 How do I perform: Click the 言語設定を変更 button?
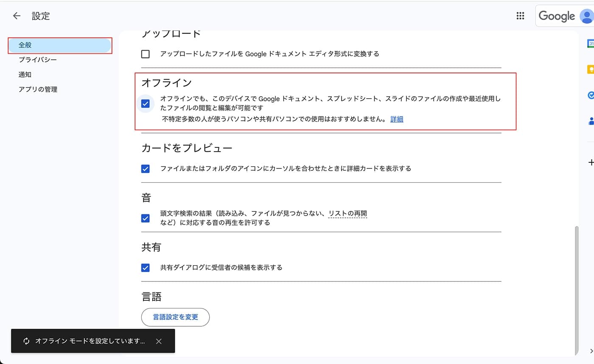(x=175, y=317)
